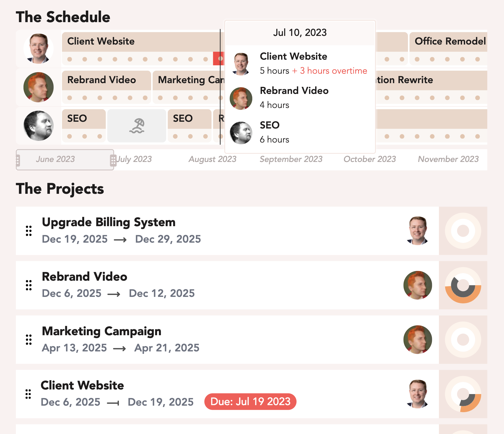
Task: Click the Due: Jul 19 2023 badge
Action: 250,402
